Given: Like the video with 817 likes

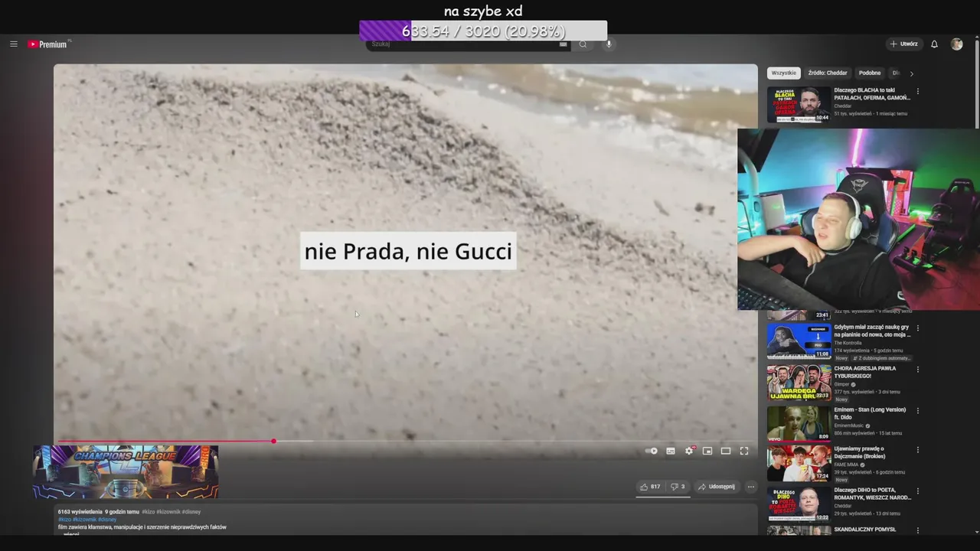Looking at the screenshot, I should pos(651,487).
